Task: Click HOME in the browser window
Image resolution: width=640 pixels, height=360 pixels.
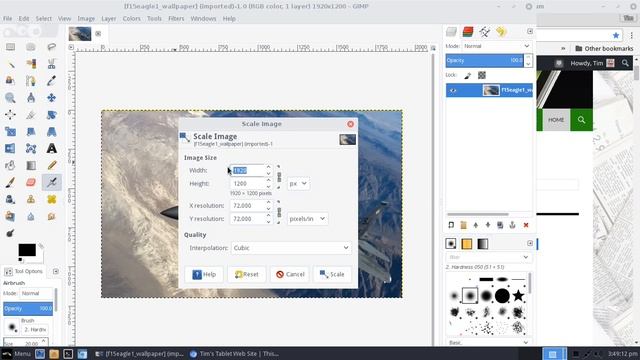Action: point(556,120)
